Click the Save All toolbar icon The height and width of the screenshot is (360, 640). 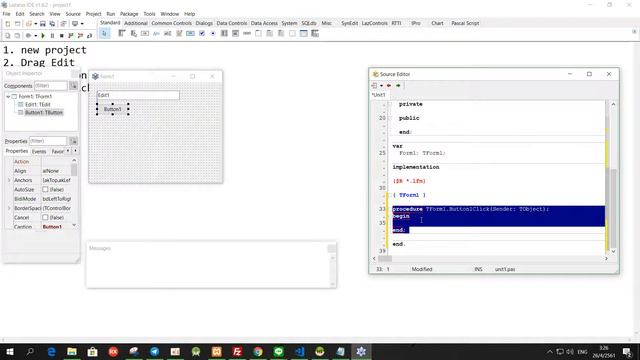(52, 24)
